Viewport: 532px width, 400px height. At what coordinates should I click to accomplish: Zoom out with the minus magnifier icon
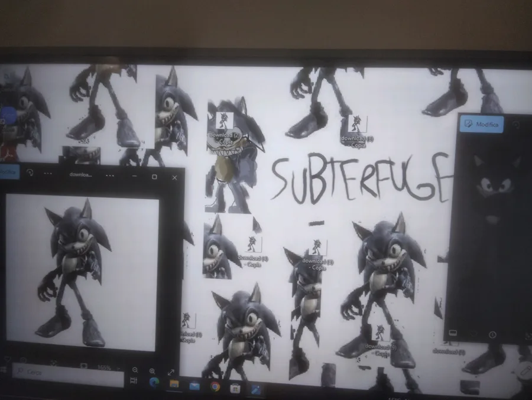pyautogui.click(x=135, y=370)
